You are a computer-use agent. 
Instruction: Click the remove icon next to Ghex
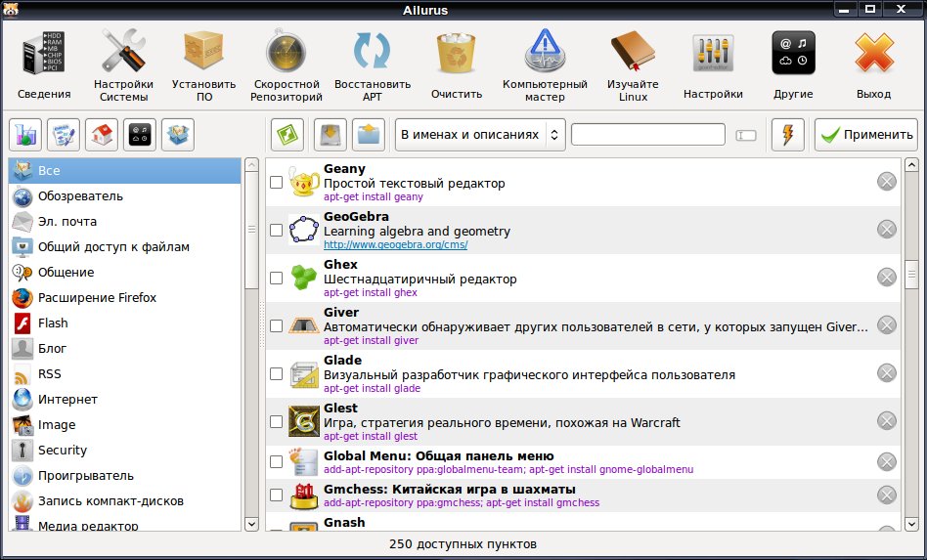[x=886, y=277]
